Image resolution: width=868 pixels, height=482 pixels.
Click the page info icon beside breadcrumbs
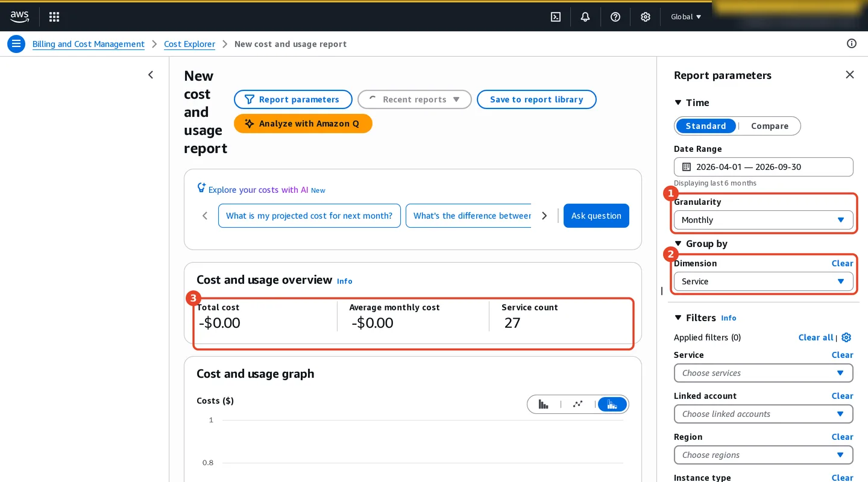pos(852,43)
